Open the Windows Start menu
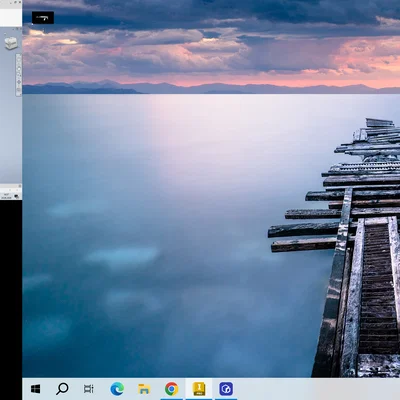 tap(35, 389)
